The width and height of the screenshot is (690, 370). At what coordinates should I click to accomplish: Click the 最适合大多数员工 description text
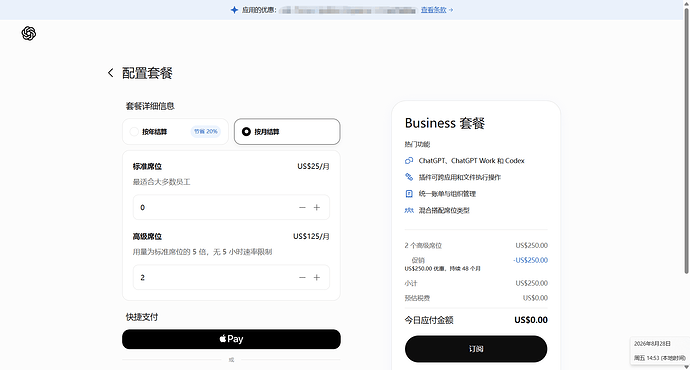pyautogui.click(x=161, y=182)
